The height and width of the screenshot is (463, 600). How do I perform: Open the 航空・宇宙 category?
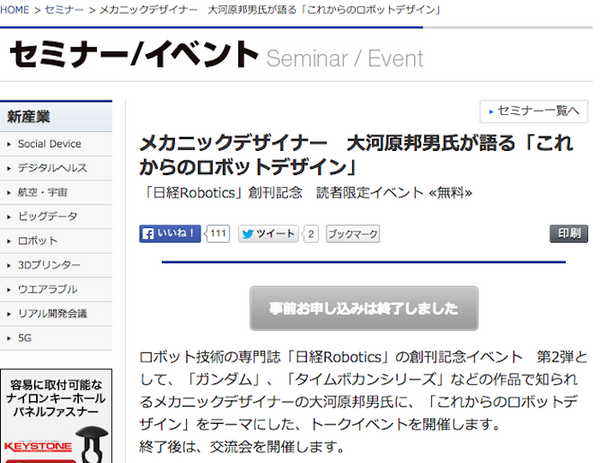click(x=45, y=192)
